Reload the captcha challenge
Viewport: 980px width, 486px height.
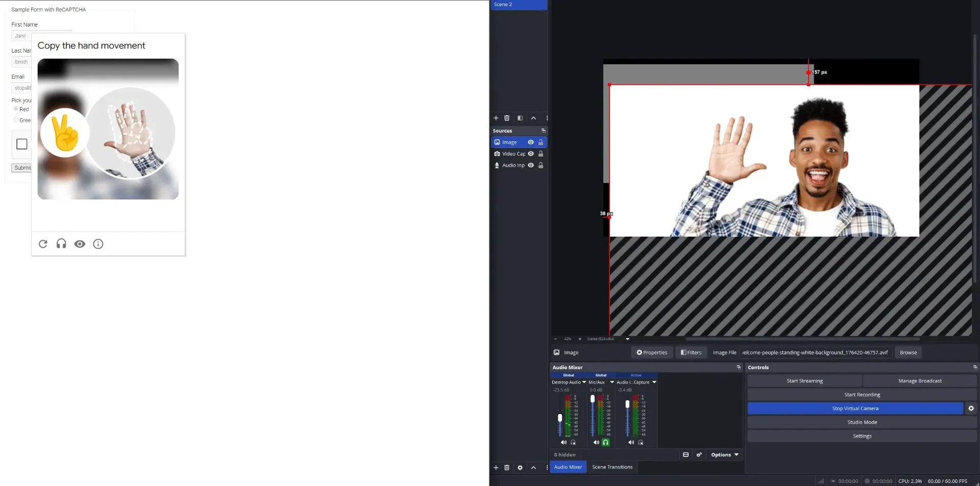[43, 244]
